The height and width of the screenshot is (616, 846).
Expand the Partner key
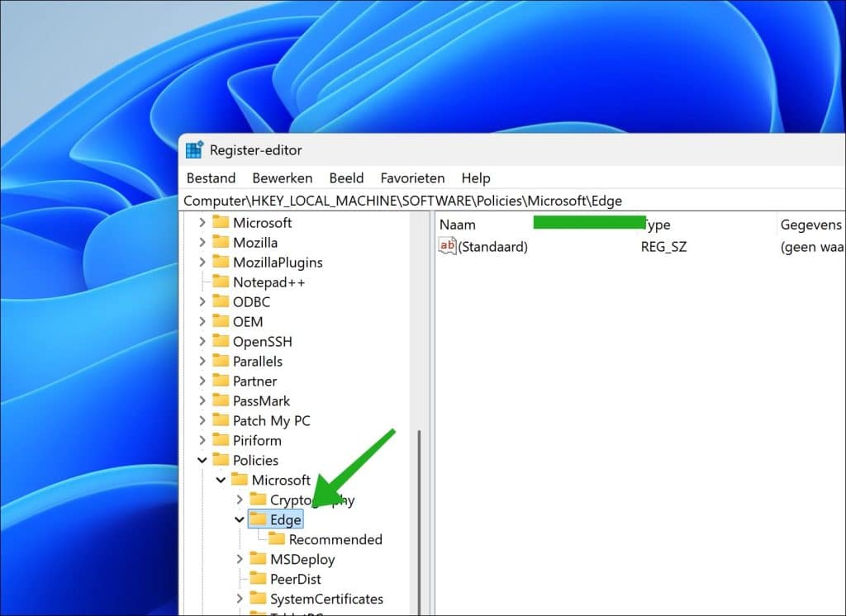pos(202,381)
